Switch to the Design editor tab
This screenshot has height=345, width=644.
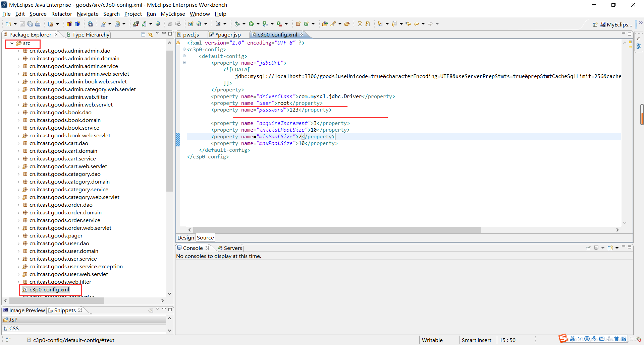tap(186, 237)
